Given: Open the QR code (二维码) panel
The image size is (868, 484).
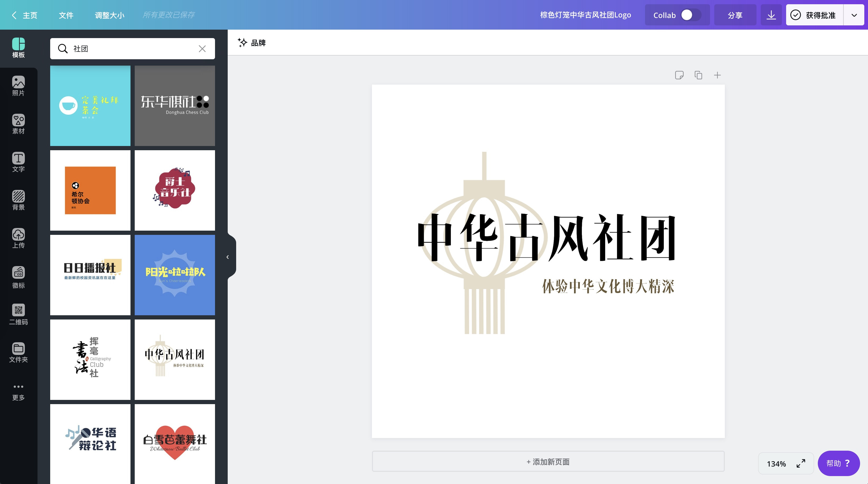Looking at the screenshot, I should (18, 314).
